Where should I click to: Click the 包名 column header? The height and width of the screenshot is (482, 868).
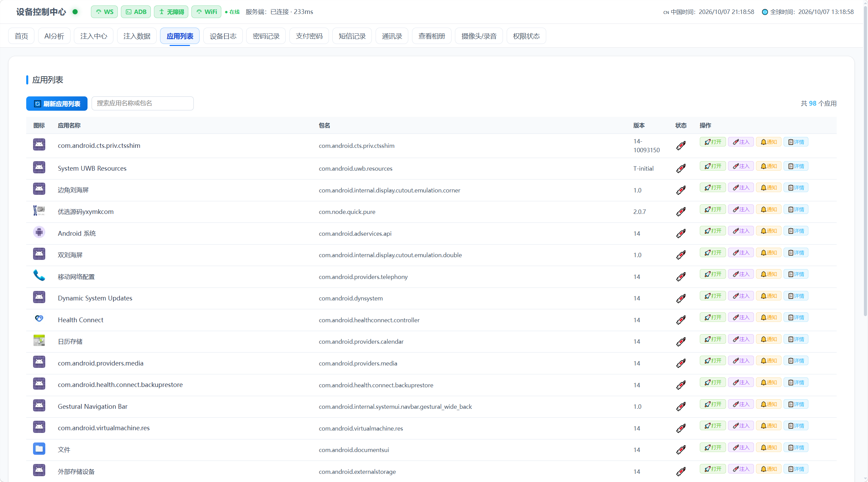[x=325, y=125]
